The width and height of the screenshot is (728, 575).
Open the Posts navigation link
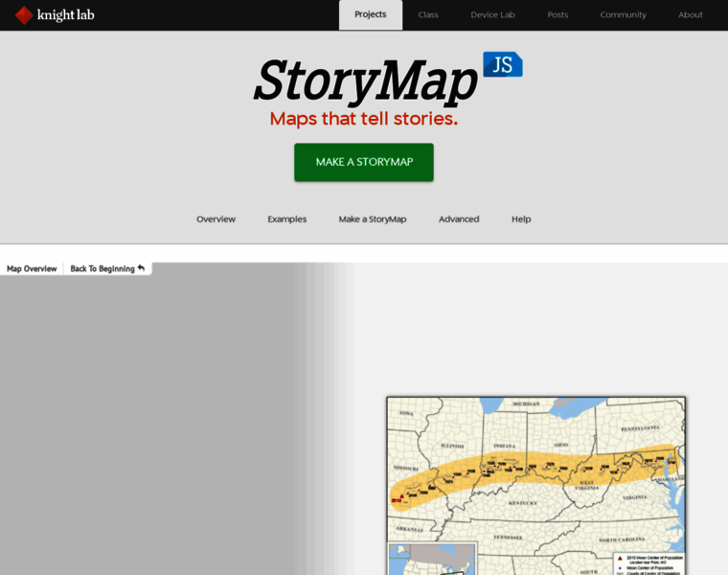(x=557, y=15)
